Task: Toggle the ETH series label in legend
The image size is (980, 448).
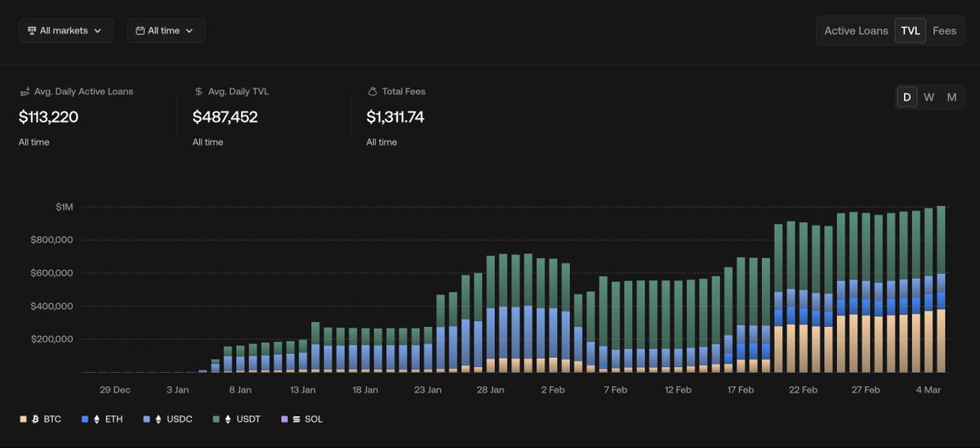Action: pos(114,419)
